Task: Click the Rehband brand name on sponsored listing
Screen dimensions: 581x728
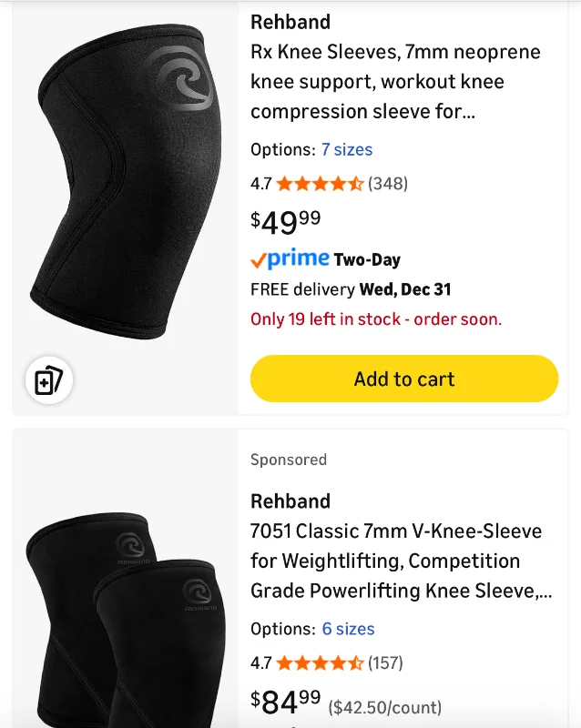Action: click(290, 501)
